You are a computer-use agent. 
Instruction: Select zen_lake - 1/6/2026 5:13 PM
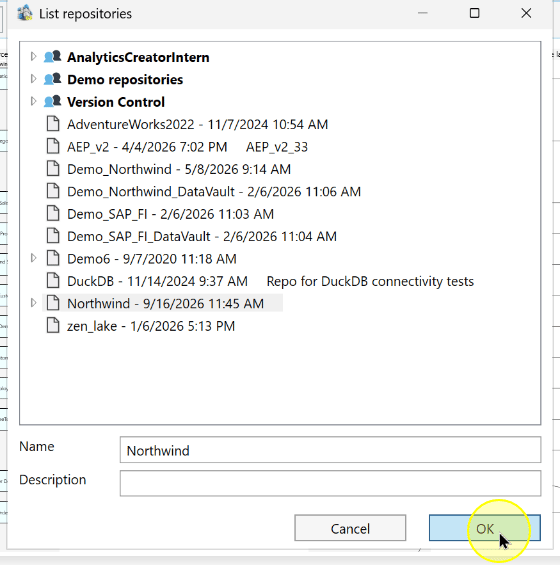click(151, 326)
